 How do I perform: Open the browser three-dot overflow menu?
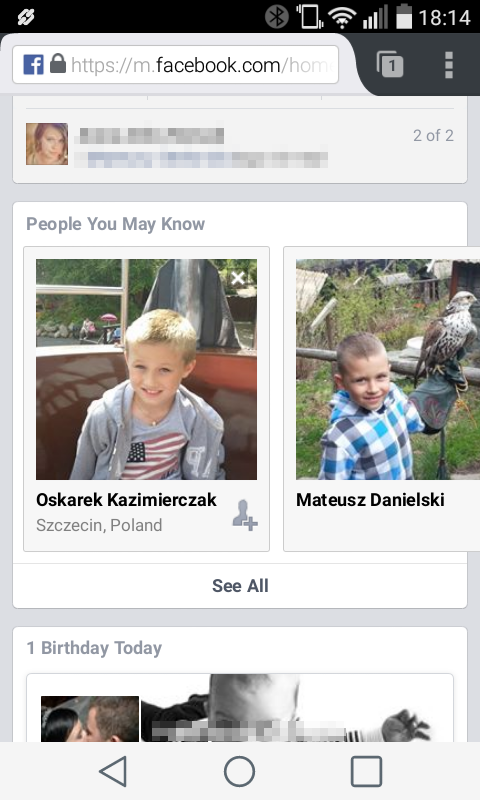[449, 65]
